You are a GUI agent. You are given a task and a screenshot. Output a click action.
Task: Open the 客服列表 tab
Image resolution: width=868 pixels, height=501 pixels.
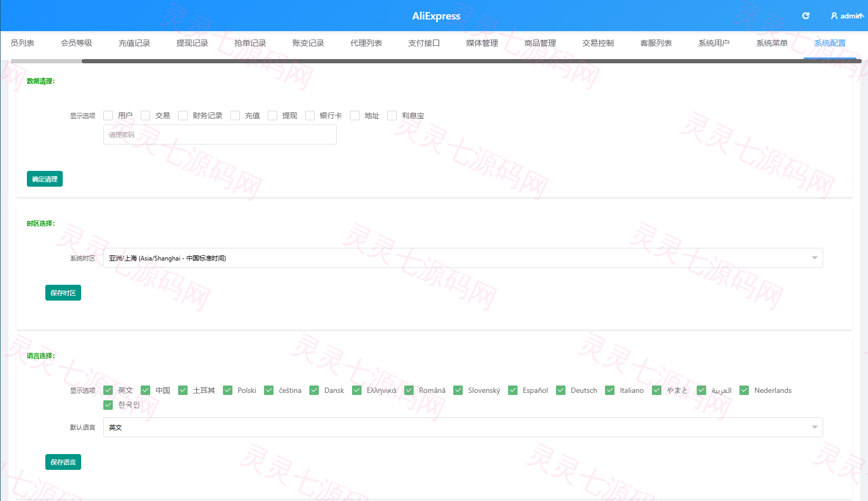(x=656, y=43)
